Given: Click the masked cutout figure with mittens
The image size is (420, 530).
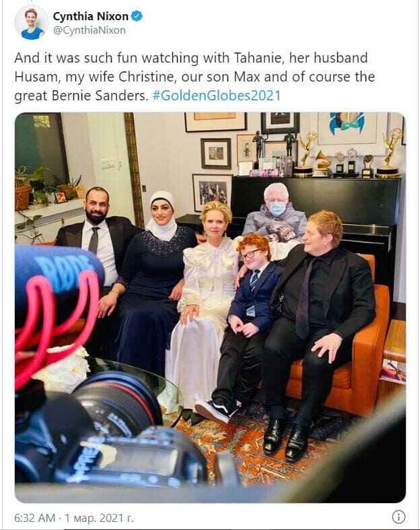Looking at the screenshot, I should [275, 213].
